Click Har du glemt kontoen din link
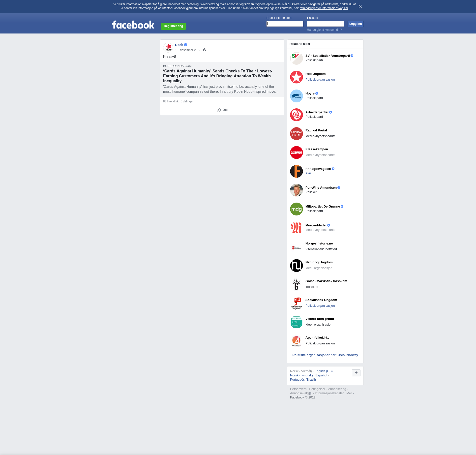Image resolution: width=476 pixels, height=455 pixels. pyautogui.click(x=324, y=30)
